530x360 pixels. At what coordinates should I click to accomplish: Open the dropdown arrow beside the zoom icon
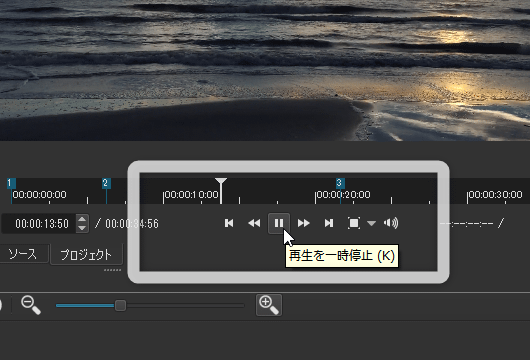coord(371,223)
